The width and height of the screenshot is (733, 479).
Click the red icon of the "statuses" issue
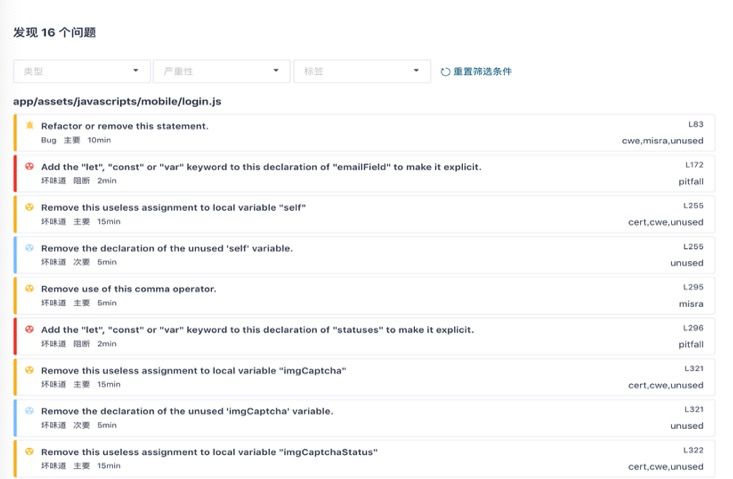(x=29, y=329)
